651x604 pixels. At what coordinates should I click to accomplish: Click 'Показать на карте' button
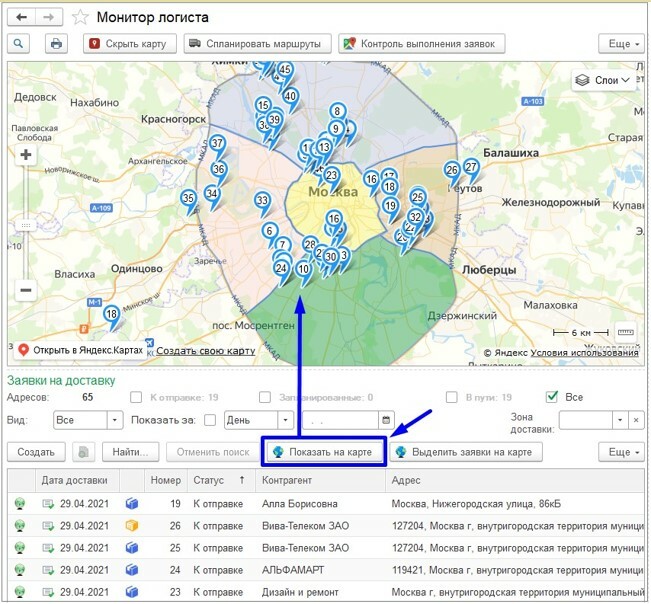[322, 452]
